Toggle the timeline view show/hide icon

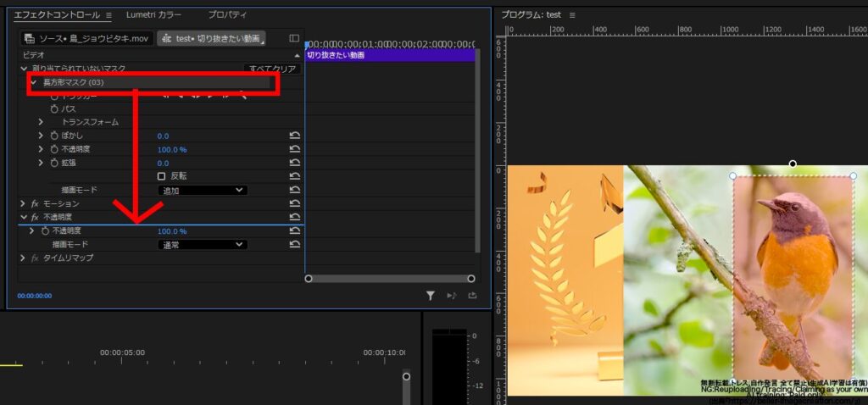click(x=294, y=38)
